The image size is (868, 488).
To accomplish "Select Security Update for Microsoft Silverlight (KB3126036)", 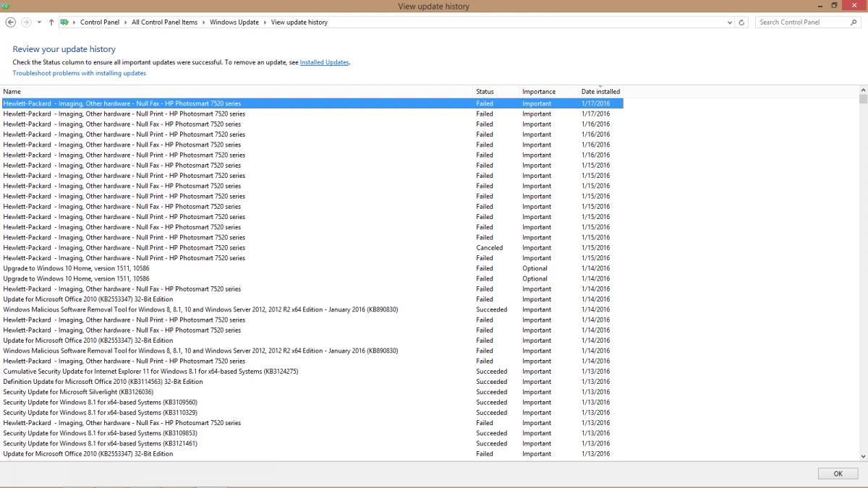I will [312, 392].
